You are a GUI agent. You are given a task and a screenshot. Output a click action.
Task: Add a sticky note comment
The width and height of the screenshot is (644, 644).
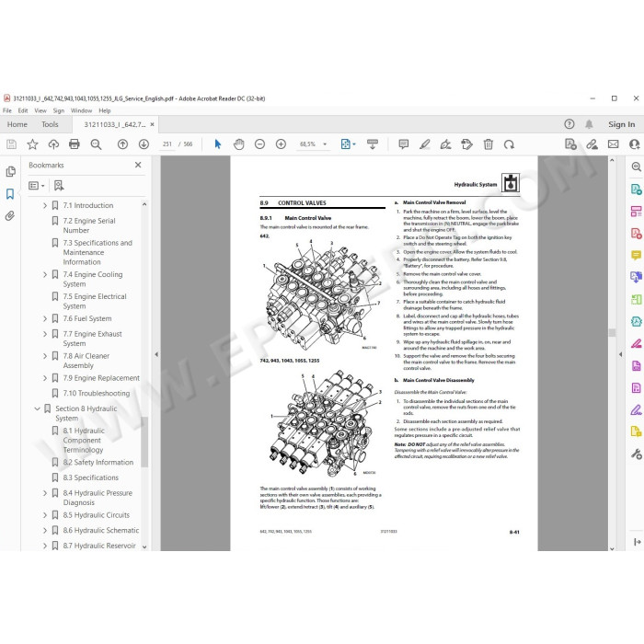pyautogui.click(x=403, y=144)
